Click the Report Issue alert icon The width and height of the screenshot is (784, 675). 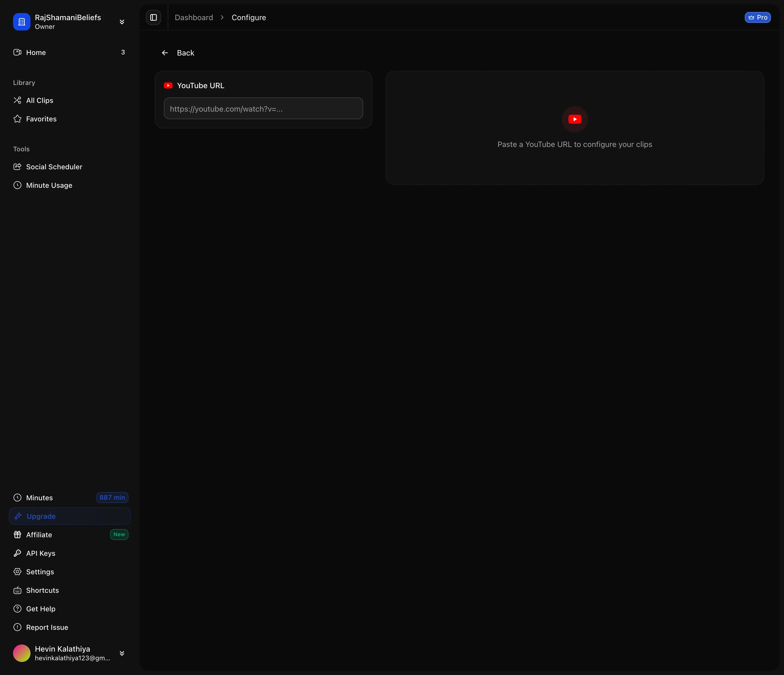click(17, 627)
